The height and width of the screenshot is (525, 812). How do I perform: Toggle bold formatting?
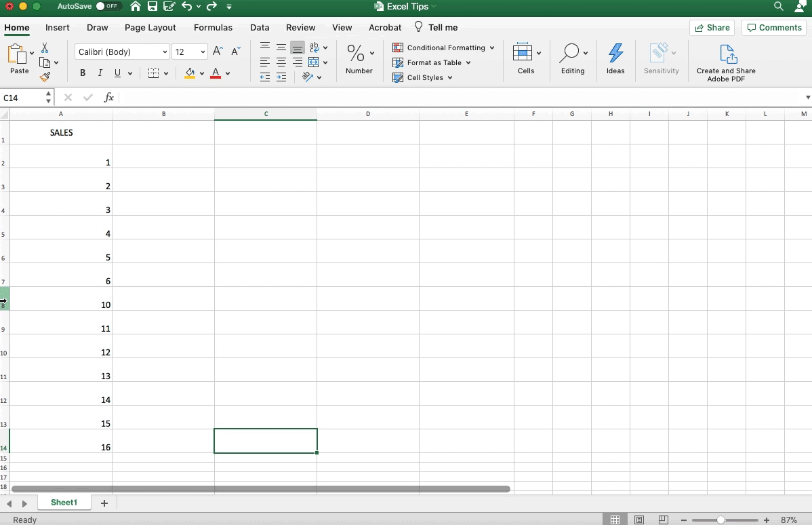(82, 73)
